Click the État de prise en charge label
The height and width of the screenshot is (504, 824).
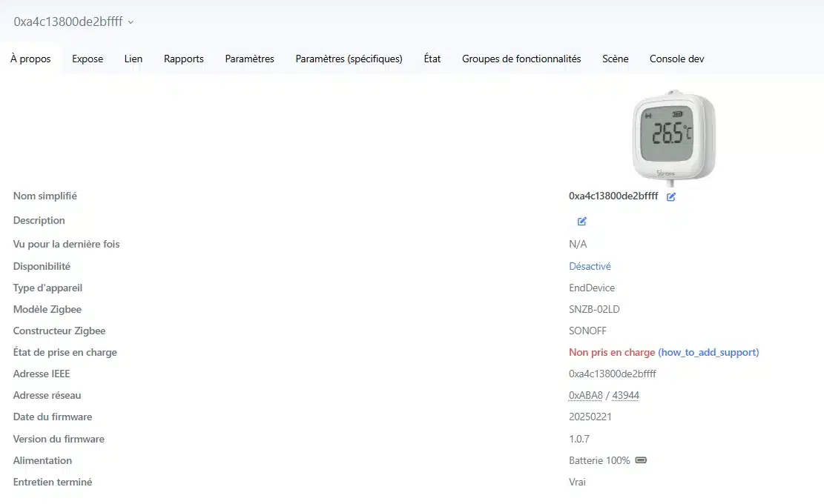click(65, 352)
